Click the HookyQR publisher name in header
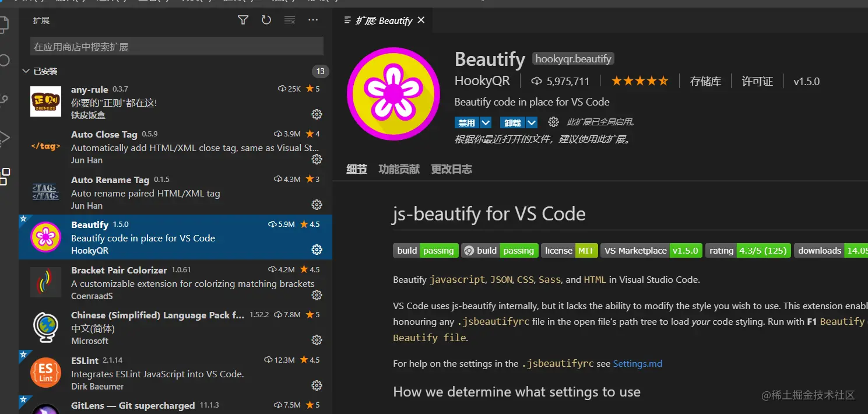The image size is (868, 414). (482, 81)
